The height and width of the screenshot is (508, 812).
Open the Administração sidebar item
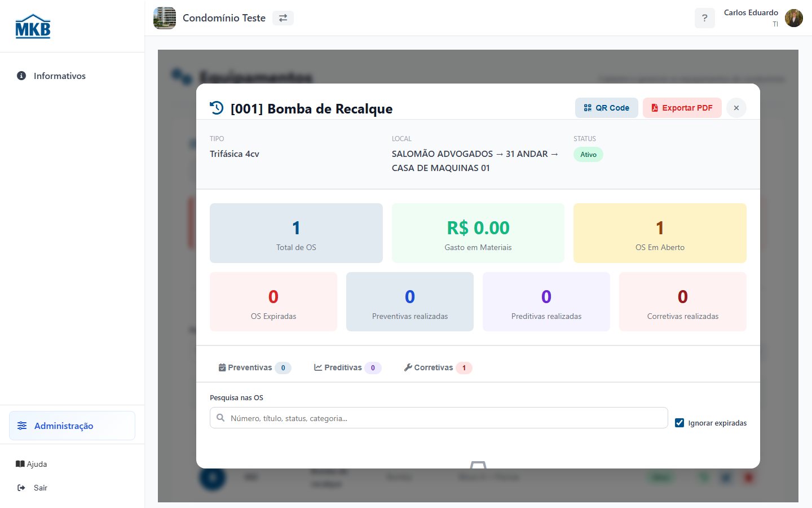click(72, 426)
